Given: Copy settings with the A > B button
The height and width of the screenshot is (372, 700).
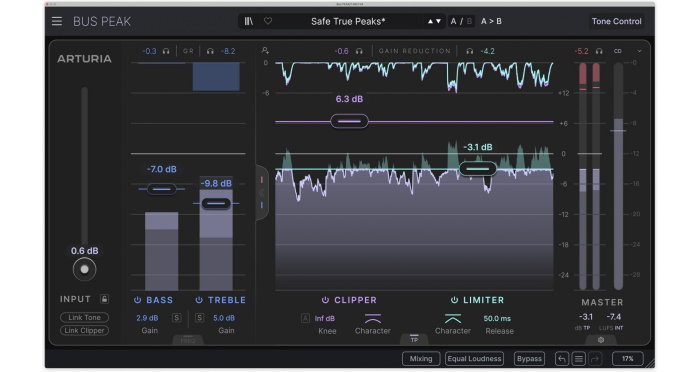Looking at the screenshot, I should pos(491,21).
